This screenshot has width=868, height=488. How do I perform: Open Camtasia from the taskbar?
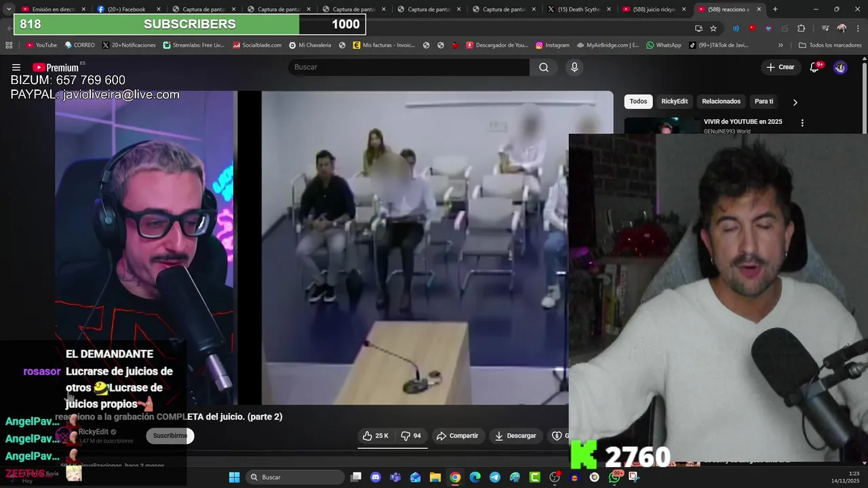click(x=534, y=477)
